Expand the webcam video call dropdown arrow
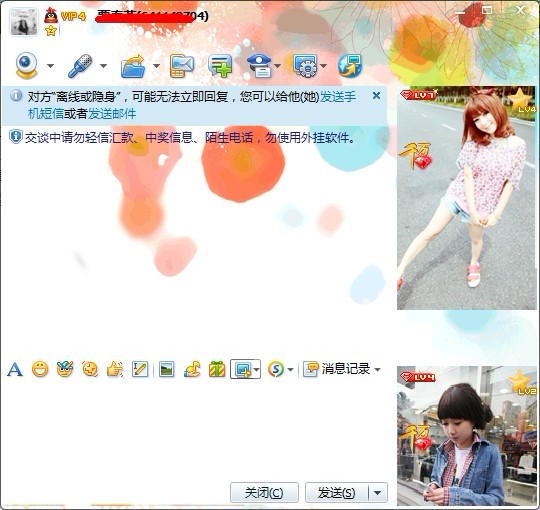This screenshot has width=540, height=510. 50,66
